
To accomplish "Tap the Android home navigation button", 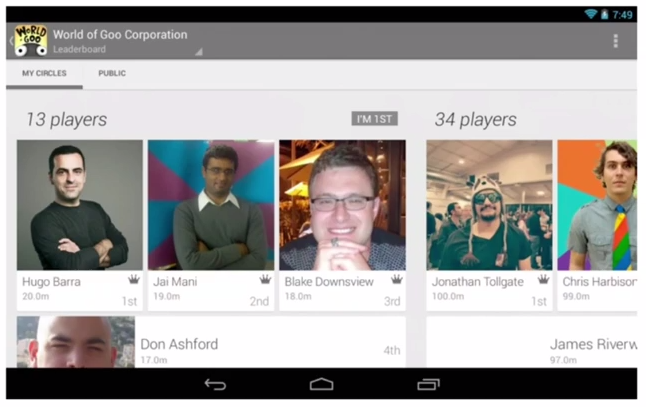I will point(321,384).
